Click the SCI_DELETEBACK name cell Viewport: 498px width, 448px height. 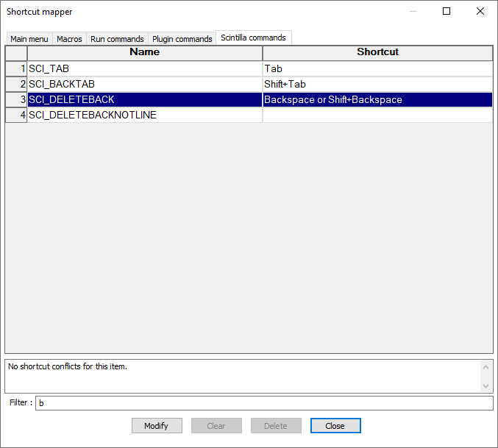pos(144,99)
